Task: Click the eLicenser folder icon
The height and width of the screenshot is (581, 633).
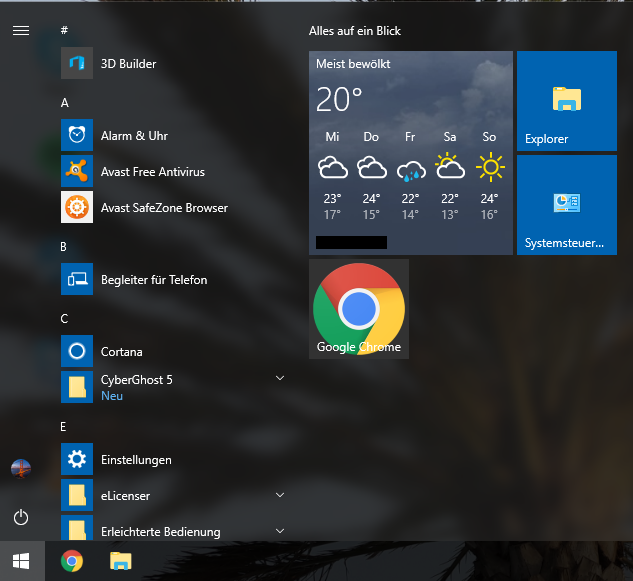Action: point(77,495)
